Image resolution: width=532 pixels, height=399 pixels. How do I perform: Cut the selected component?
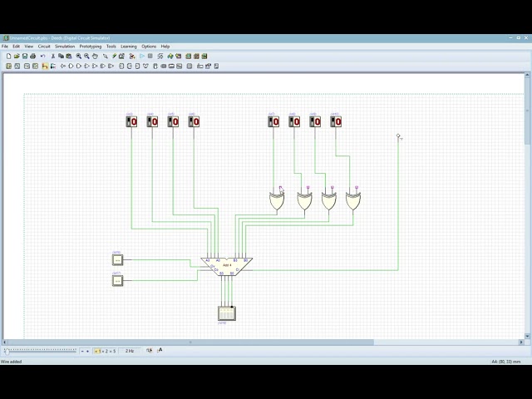pos(53,56)
